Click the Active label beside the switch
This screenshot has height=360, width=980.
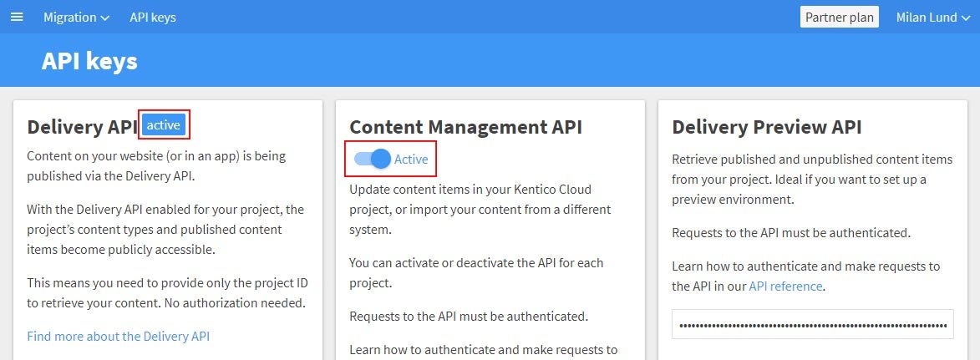411,160
